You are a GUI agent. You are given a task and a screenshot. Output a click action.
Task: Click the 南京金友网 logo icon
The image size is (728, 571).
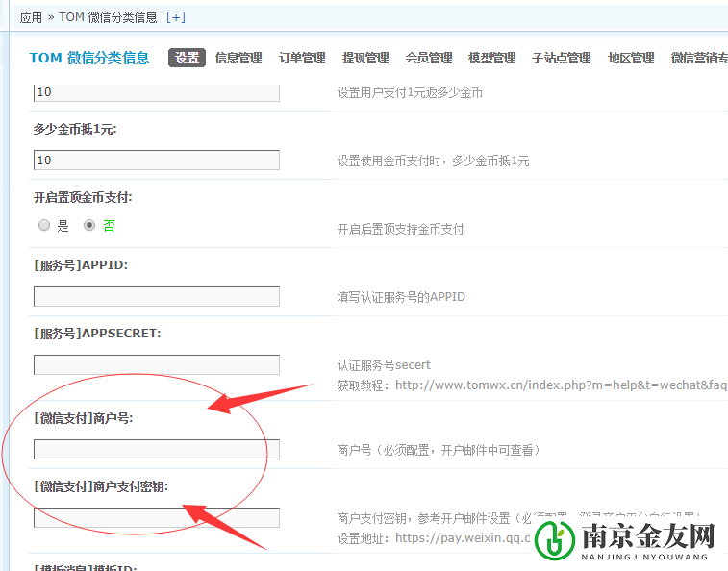coord(555,540)
